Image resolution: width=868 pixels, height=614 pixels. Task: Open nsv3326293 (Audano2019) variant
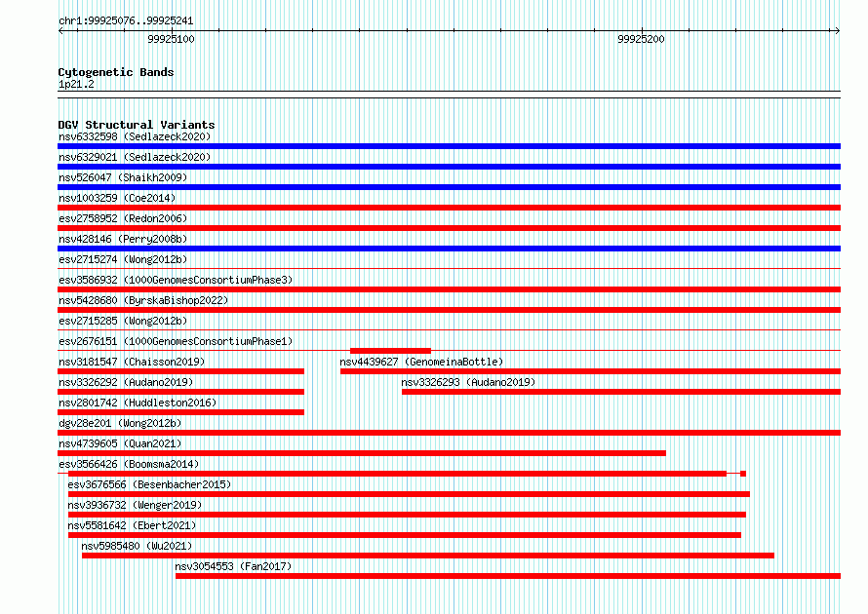(468, 382)
